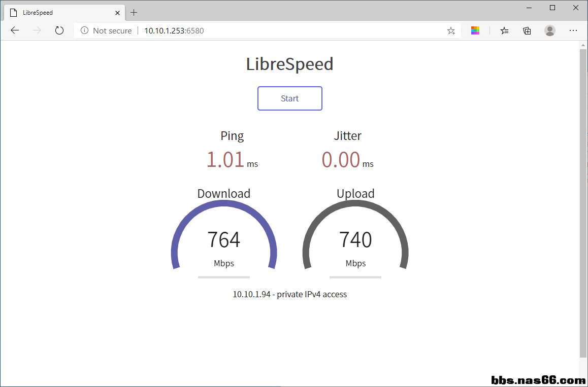The height and width of the screenshot is (387, 588).
Task: Open the Collections icon
Action: coord(527,30)
